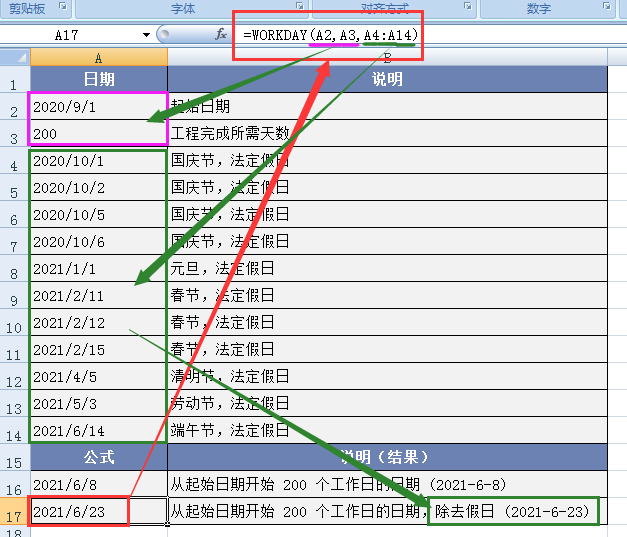Screen dimensions: 627x537
Task: Click 国庆节 description in row 5
Action: [x=387, y=187]
